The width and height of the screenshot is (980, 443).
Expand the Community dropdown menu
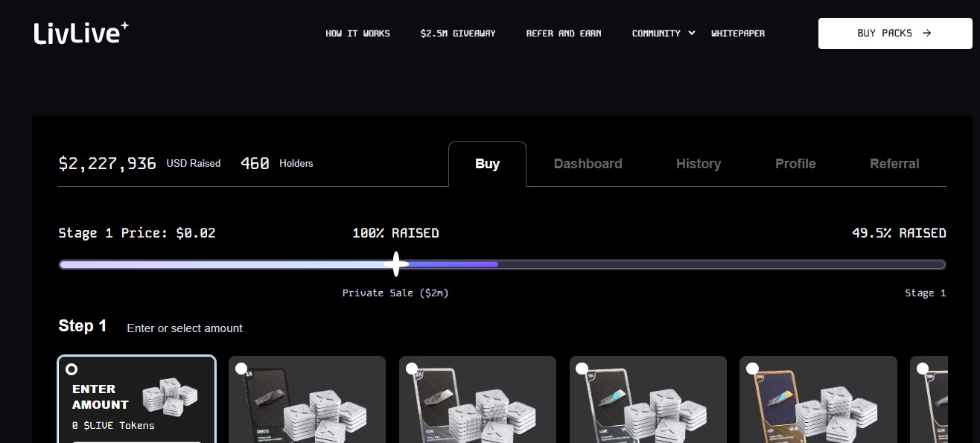click(656, 34)
